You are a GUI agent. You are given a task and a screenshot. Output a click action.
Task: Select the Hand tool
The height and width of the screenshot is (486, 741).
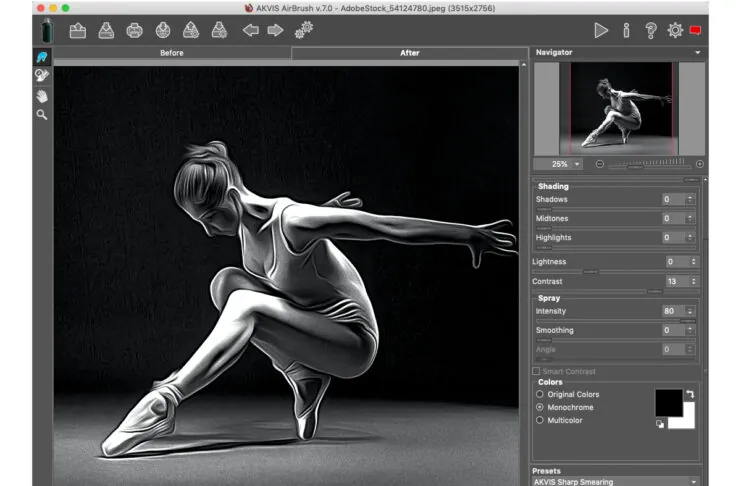point(42,96)
